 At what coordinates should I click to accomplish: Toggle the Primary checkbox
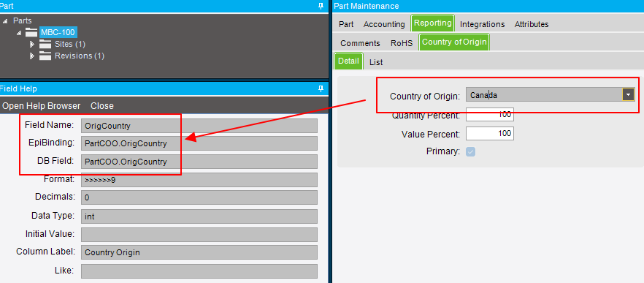click(471, 152)
